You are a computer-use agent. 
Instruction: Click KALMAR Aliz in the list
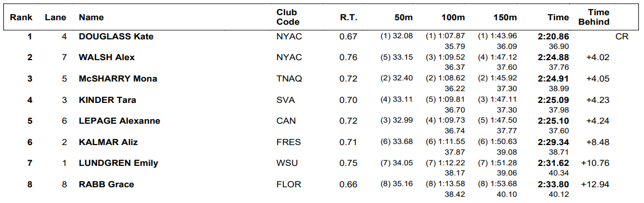108,142
